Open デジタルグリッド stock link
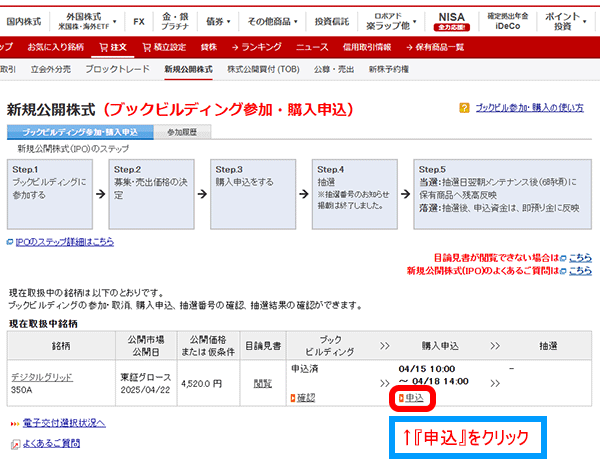Viewport: 600px width, 460px height. [42, 377]
